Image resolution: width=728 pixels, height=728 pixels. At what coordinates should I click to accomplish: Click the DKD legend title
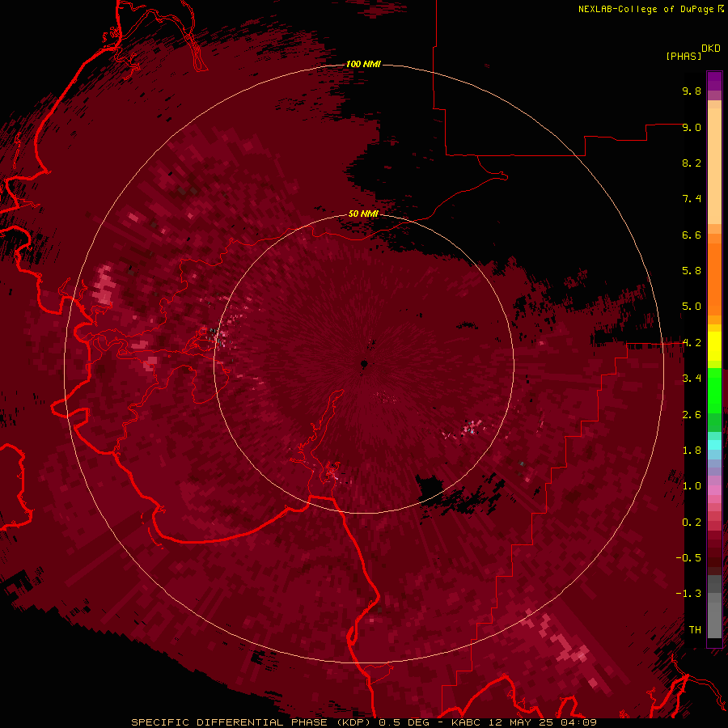tap(711, 49)
